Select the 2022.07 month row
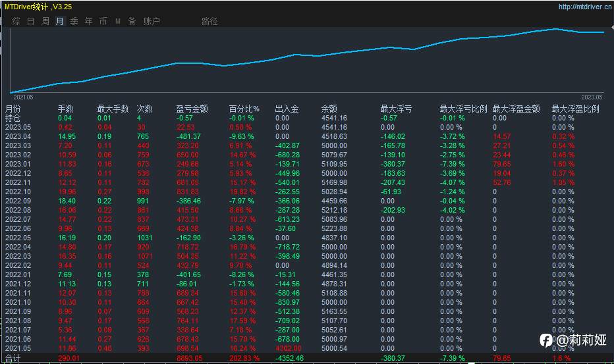614x364 pixels. pos(307,219)
